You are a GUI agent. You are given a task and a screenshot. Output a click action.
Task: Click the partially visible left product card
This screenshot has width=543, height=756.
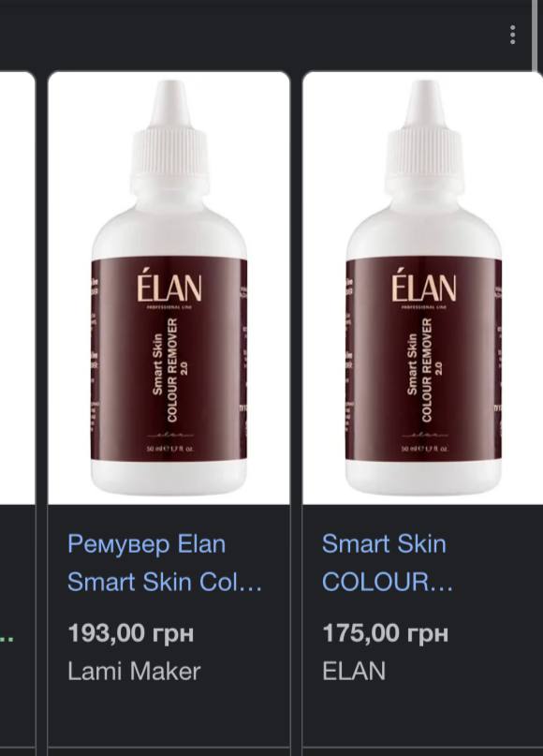18,409
